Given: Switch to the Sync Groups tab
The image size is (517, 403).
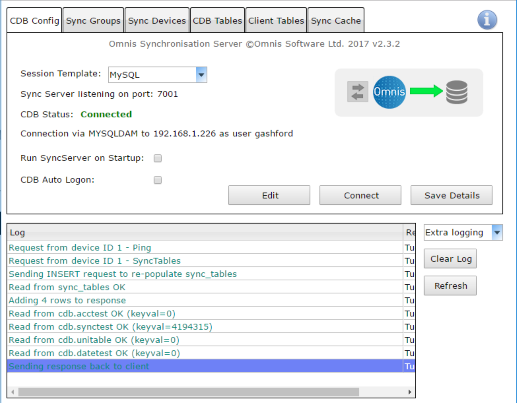Looking at the screenshot, I should point(93,21).
